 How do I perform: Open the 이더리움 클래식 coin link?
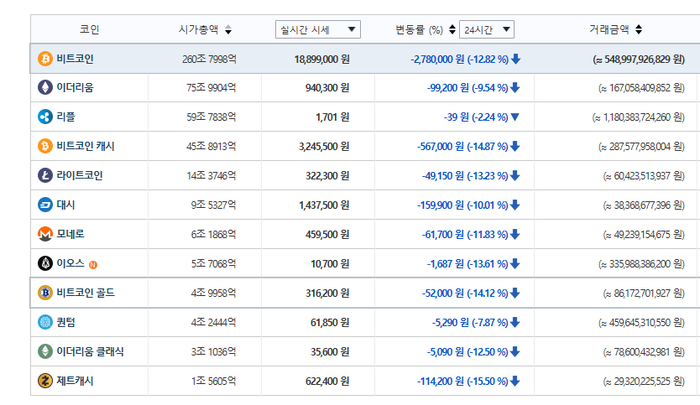point(90,352)
